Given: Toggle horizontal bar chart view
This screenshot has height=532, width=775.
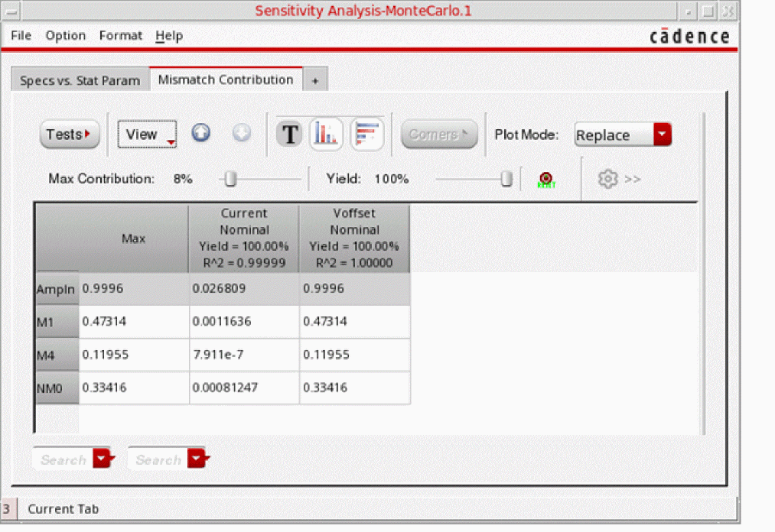Looking at the screenshot, I should [x=367, y=135].
